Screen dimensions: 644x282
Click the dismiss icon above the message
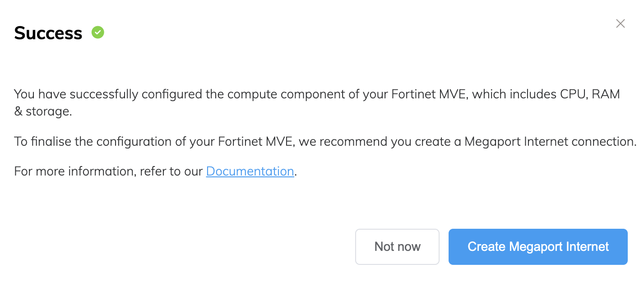pyautogui.click(x=620, y=23)
